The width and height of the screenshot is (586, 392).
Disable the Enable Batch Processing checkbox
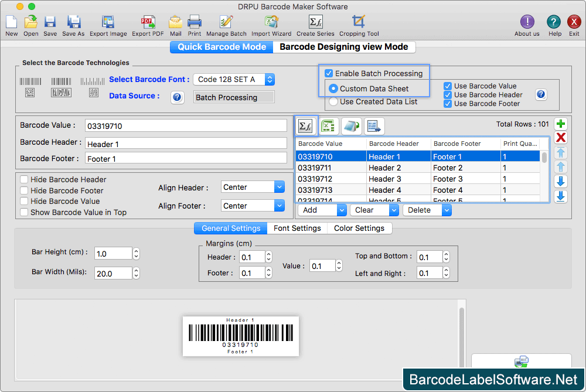coord(329,74)
